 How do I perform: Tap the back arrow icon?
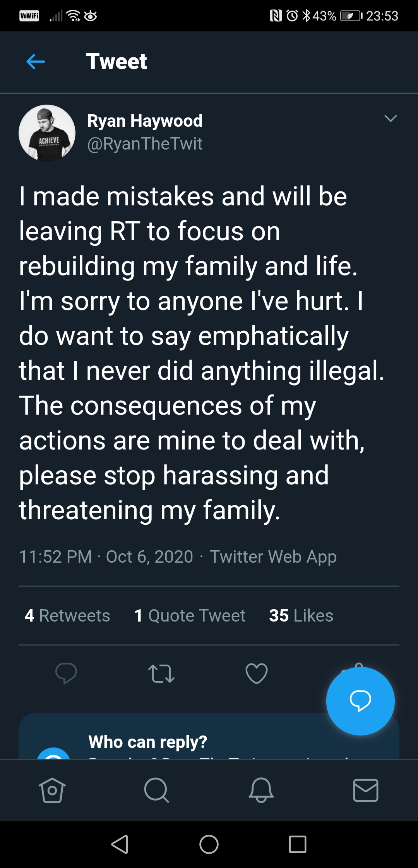pos(36,62)
